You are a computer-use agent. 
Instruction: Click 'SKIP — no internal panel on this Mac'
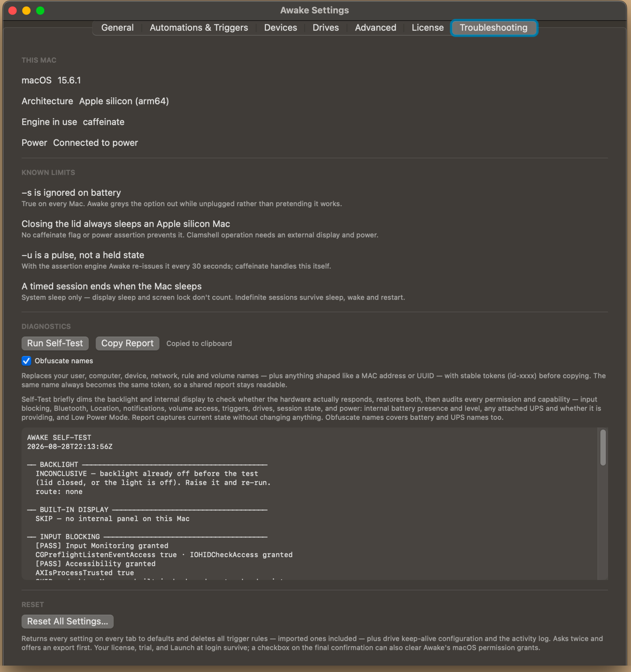pos(112,519)
